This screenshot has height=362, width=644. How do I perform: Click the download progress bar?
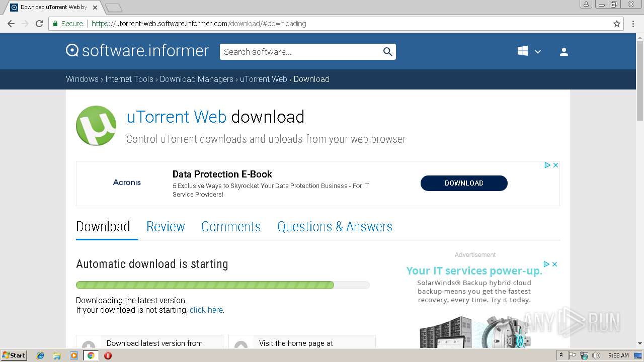click(222, 285)
